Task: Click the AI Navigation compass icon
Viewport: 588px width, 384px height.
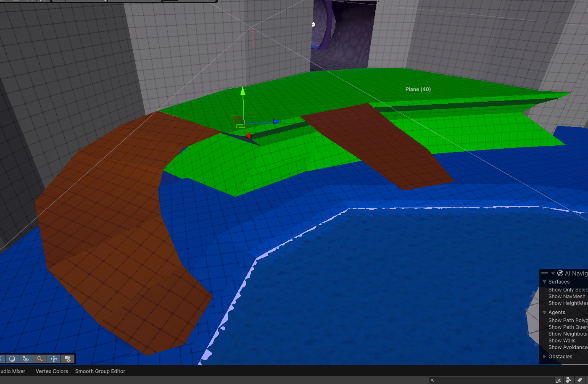Action: pos(560,273)
